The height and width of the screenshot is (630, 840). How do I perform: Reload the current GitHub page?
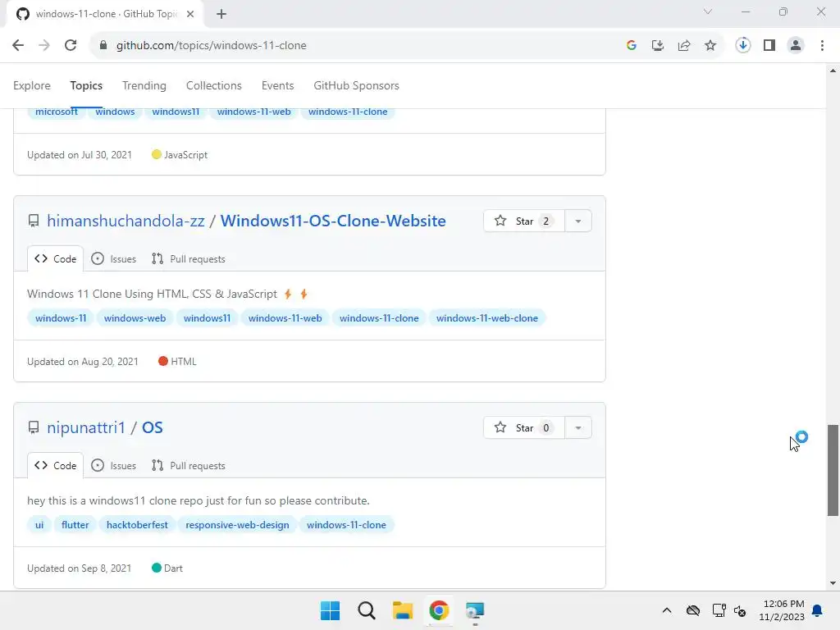(x=71, y=46)
